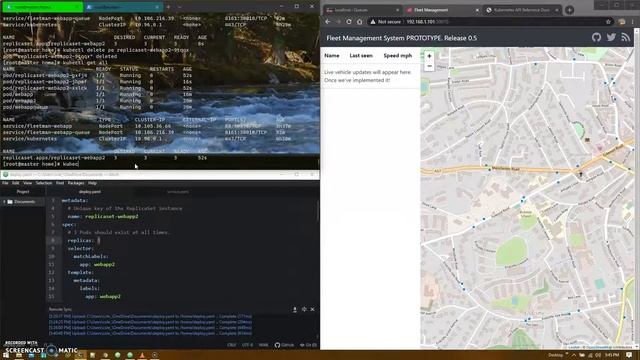Close the Fleet Management browser tab
This screenshot has height=360, width=640.
pos(477,10)
